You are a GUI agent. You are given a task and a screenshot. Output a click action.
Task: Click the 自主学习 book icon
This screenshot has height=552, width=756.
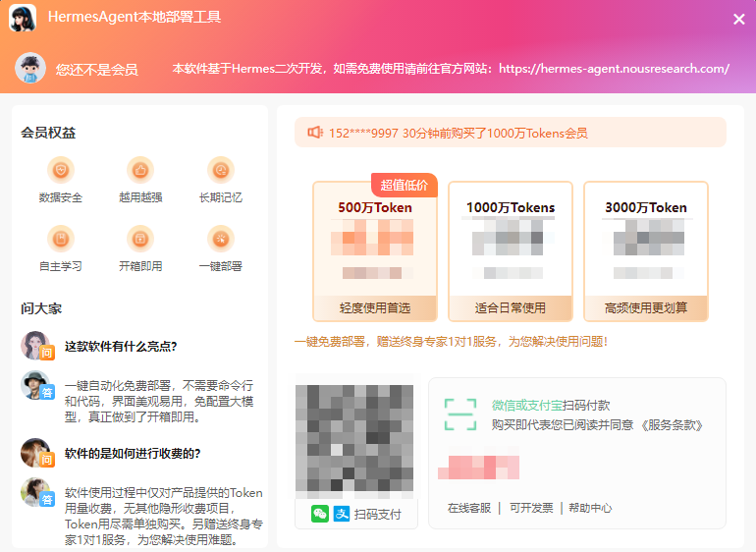pos(61,239)
